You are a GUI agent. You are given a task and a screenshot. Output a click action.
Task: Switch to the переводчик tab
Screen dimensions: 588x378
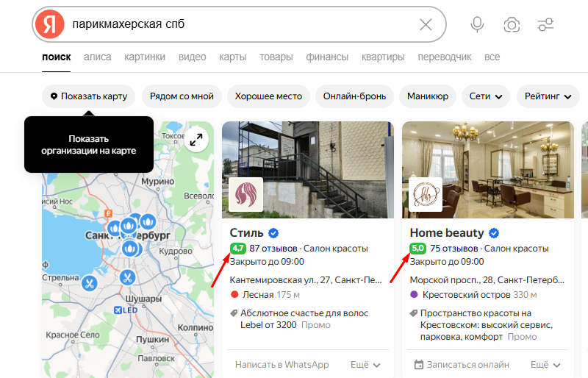pyautogui.click(x=445, y=57)
